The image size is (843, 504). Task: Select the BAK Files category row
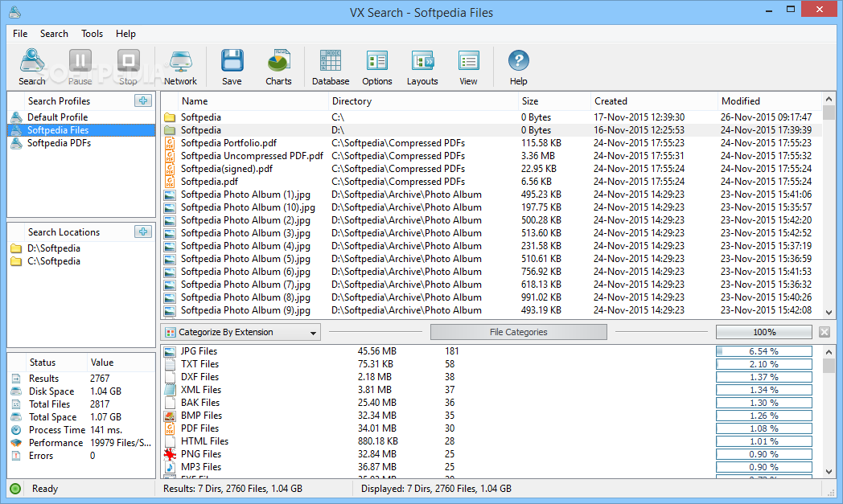click(x=492, y=403)
